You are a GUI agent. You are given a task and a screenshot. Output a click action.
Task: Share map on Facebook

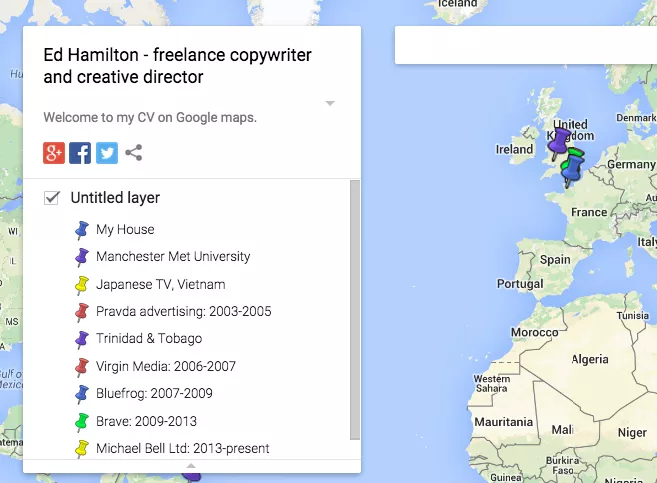pos(80,153)
